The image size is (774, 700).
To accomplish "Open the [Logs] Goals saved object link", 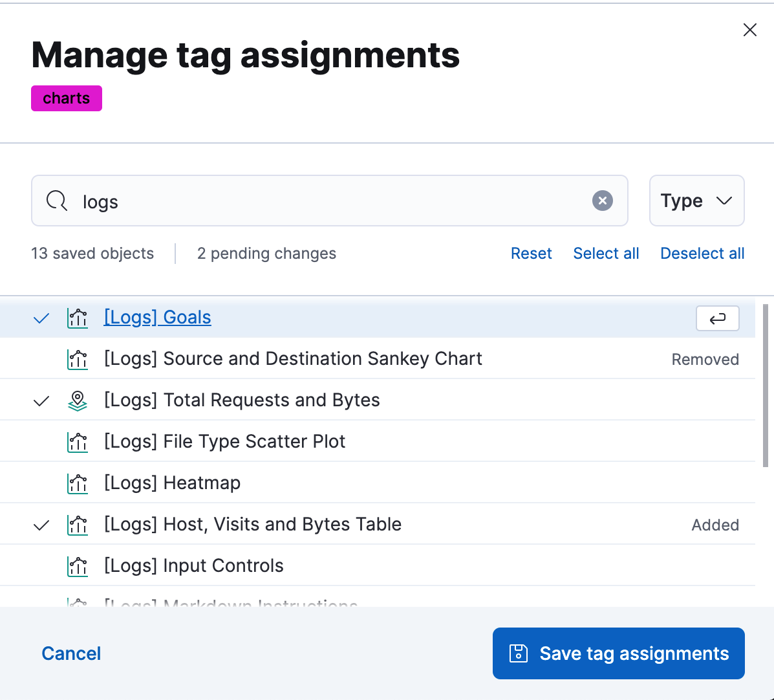I will tap(157, 318).
